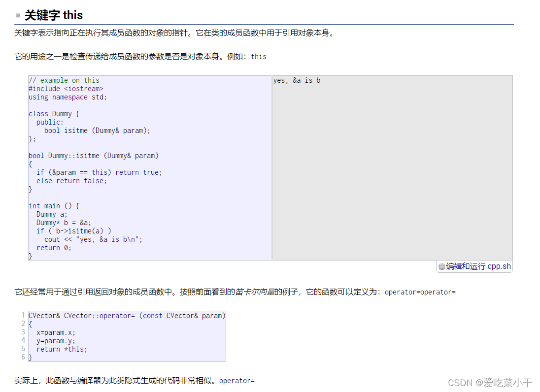Click the 'public:' line in code
Screen dimensions: 540x392
50,122
